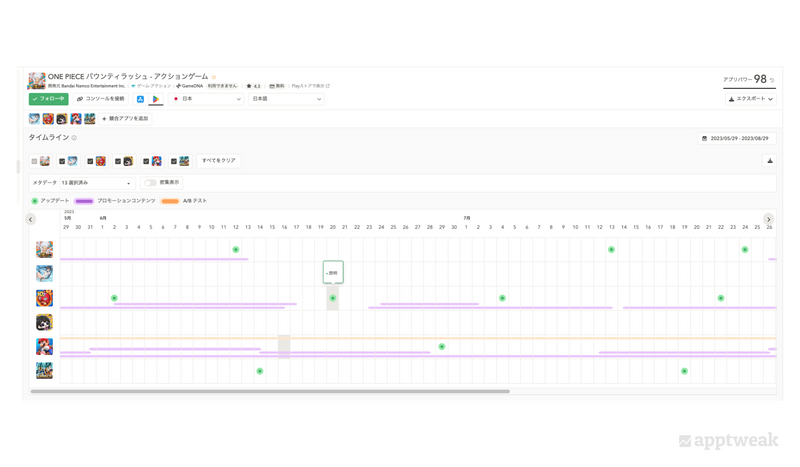Click the purple プロモーションコンテンツ legend swatch
This screenshot has width=800, height=467.
click(84, 201)
